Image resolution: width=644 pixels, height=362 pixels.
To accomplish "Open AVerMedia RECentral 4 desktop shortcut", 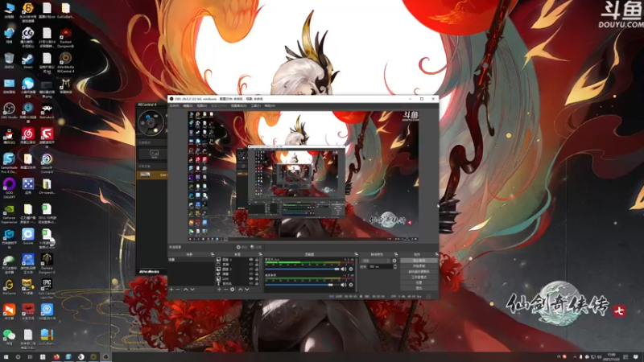I will point(65,62).
